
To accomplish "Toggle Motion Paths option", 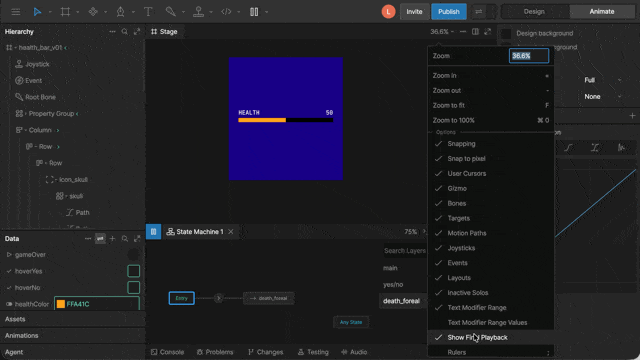I will [491, 233].
